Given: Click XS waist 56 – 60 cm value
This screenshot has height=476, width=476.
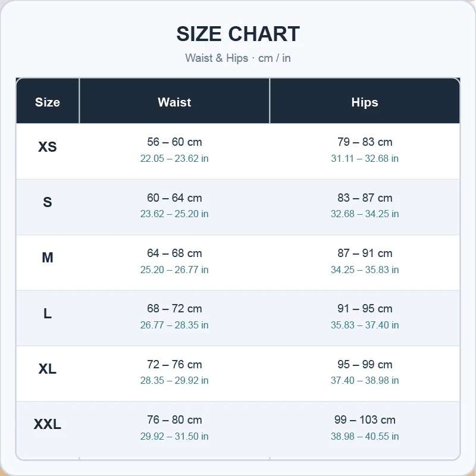Looking at the screenshot, I should (x=174, y=142).
